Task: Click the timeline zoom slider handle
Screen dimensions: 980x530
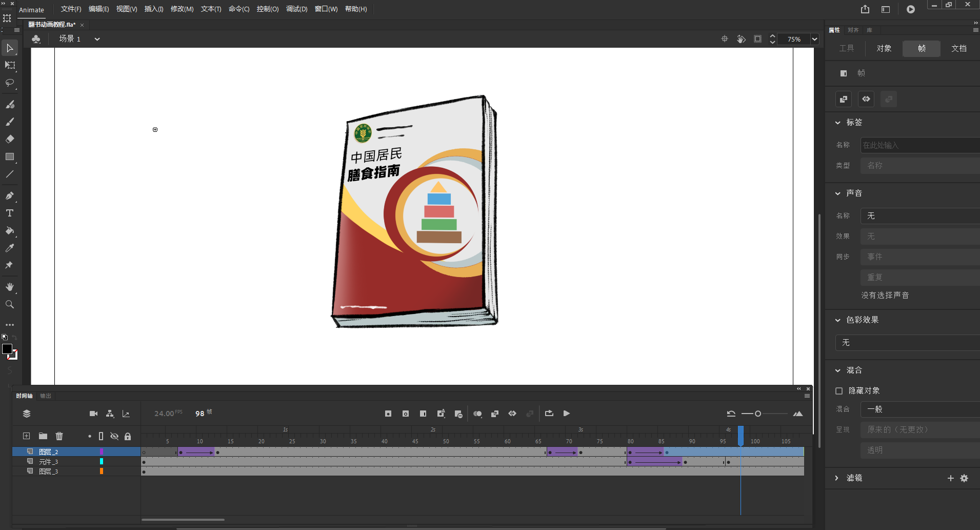Action: click(758, 414)
